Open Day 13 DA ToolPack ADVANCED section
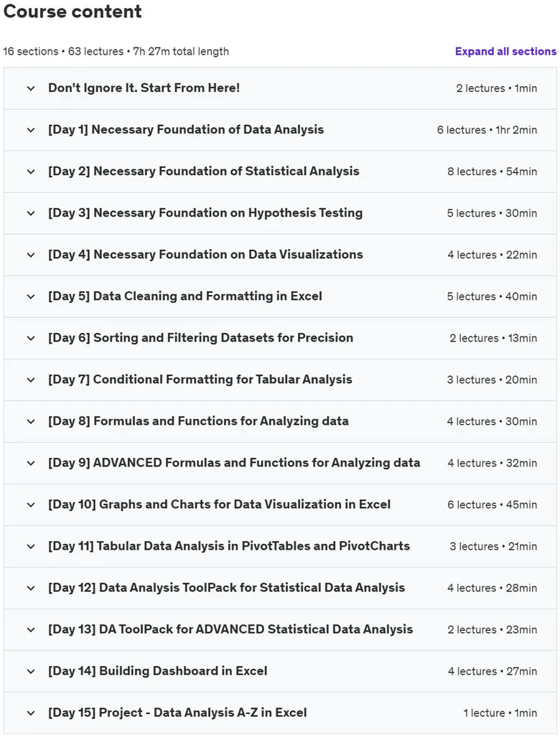The height and width of the screenshot is (737, 560). (230, 629)
